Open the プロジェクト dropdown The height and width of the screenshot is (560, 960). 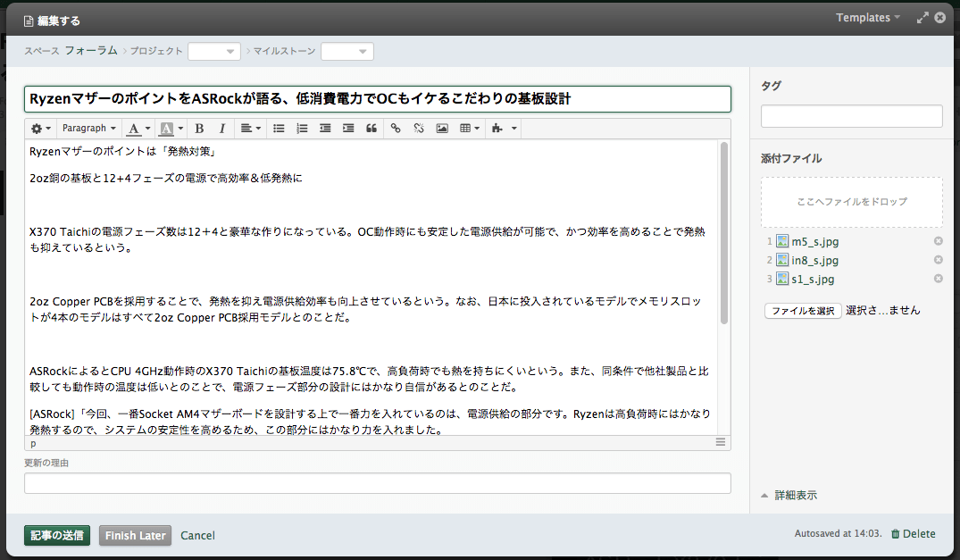pos(213,52)
